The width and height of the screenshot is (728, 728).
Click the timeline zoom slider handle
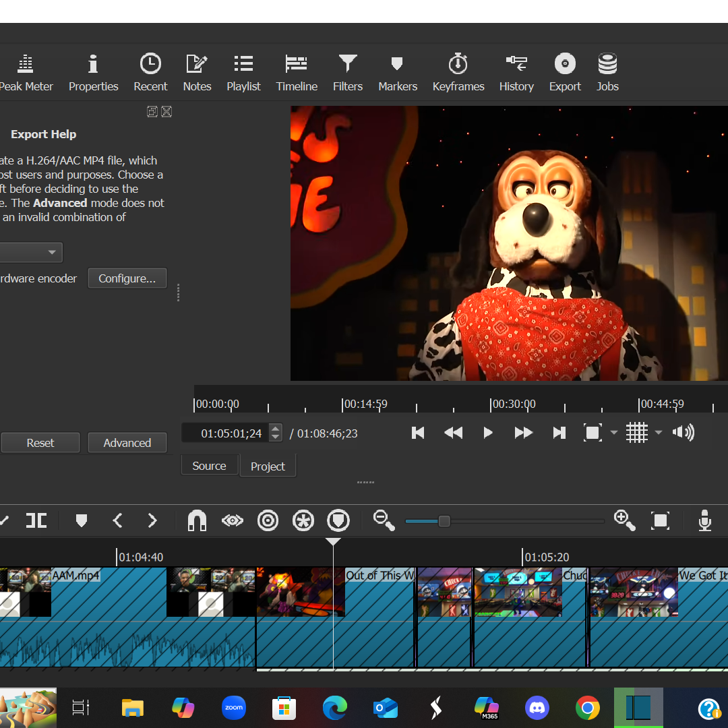pyautogui.click(x=444, y=521)
